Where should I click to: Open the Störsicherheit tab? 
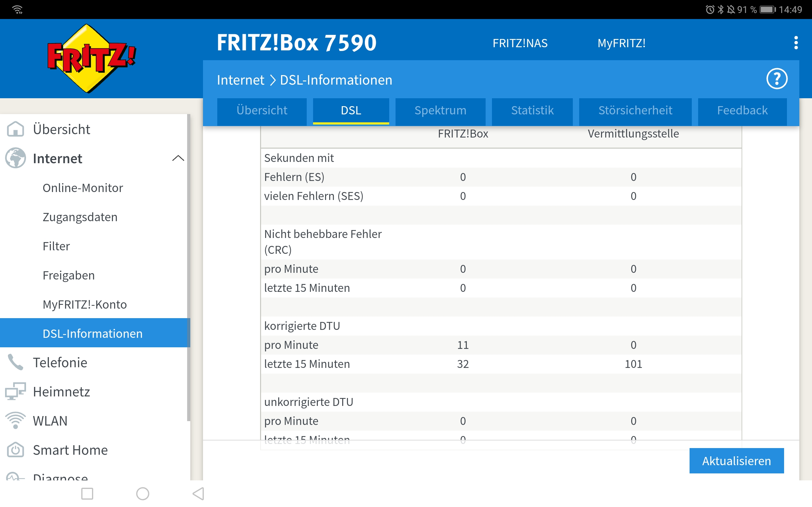click(x=635, y=110)
